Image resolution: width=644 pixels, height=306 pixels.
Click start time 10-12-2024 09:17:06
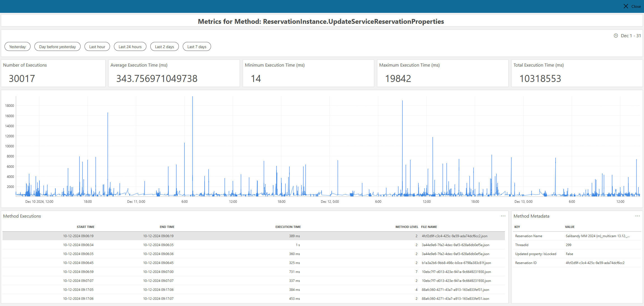click(x=78, y=298)
